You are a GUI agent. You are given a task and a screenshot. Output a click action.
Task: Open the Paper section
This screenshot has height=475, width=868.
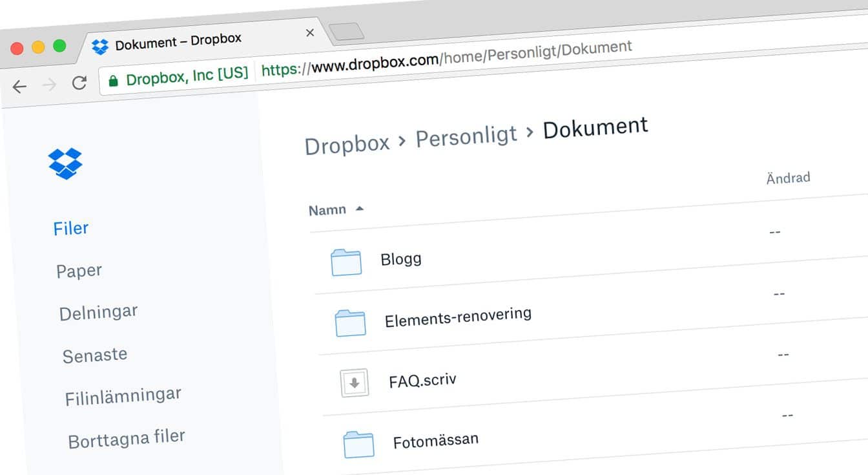pos(78,270)
